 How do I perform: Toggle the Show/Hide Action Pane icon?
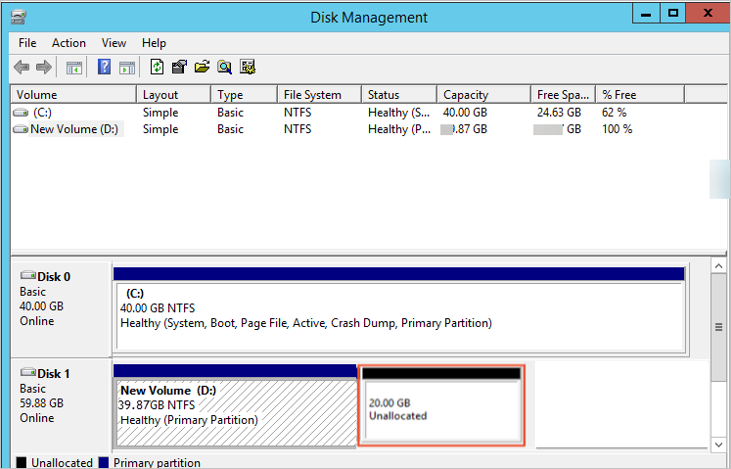pyautogui.click(x=127, y=68)
